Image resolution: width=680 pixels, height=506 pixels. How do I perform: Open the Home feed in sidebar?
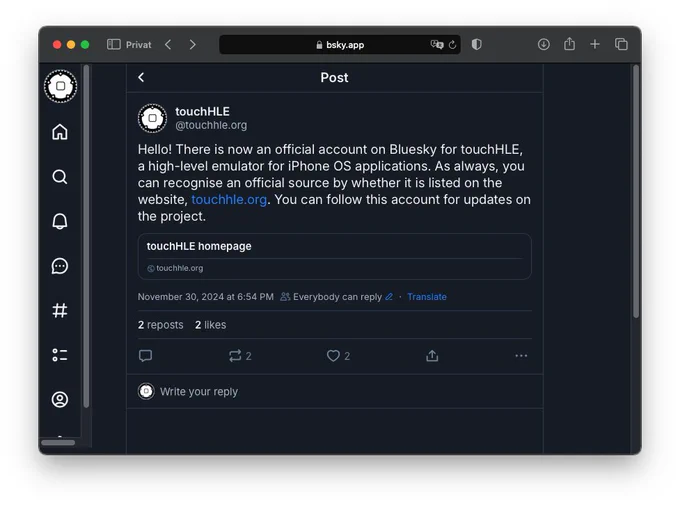60,132
